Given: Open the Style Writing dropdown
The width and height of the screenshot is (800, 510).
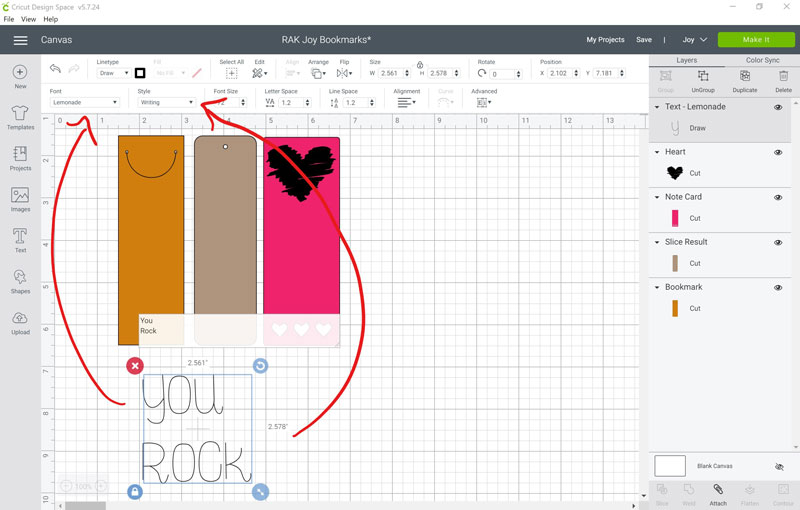Looking at the screenshot, I should (166, 103).
